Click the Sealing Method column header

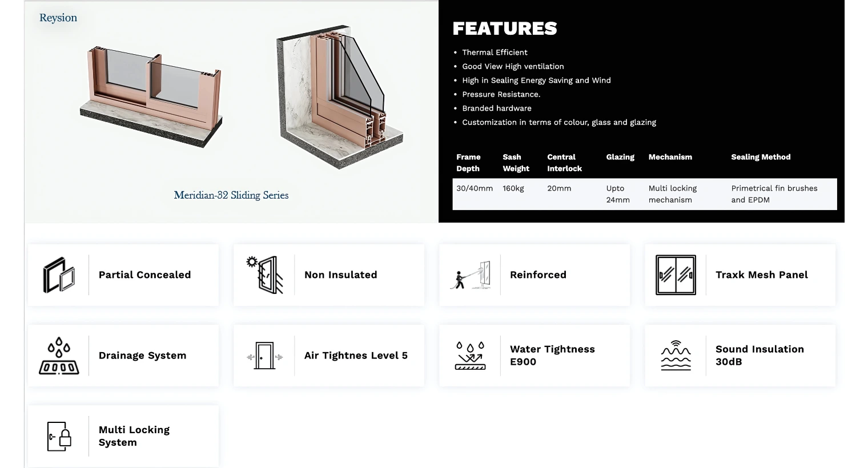pyautogui.click(x=761, y=157)
